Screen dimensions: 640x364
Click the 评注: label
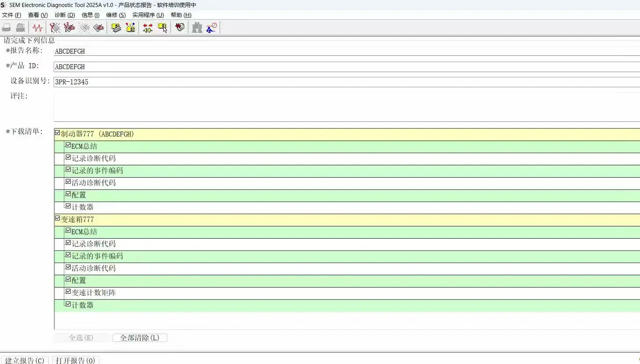tap(19, 96)
